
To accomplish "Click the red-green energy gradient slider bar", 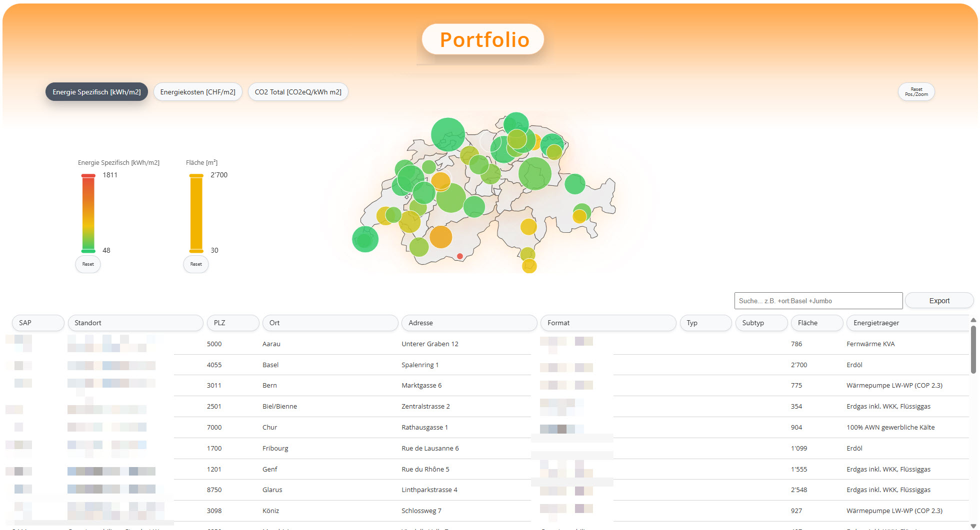I will [88, 213].
